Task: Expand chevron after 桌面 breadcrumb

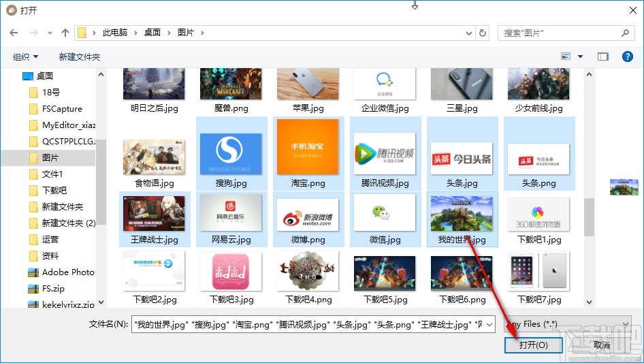Action: tap(169, 33)
